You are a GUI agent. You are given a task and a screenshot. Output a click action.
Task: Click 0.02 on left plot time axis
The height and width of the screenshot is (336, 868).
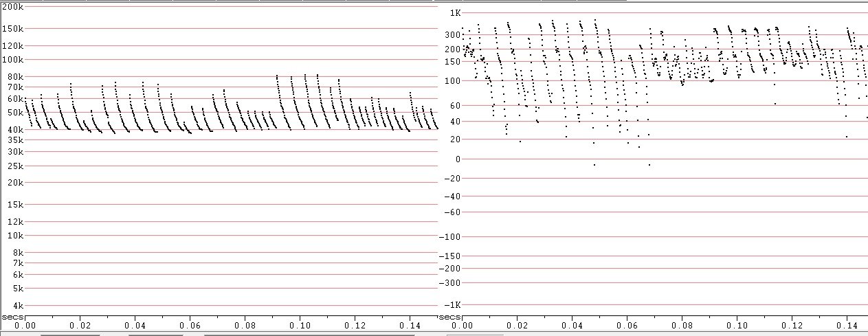[x=80, y=326]
